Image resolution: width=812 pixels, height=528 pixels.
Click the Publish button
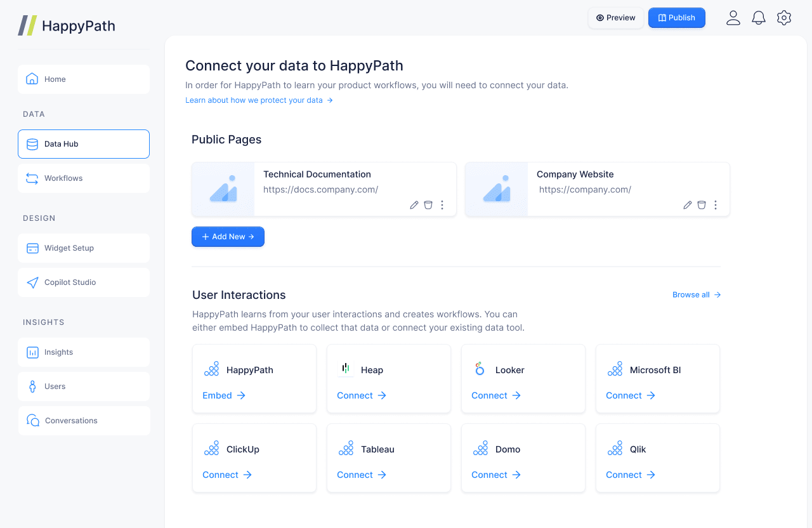click(677, 18)
